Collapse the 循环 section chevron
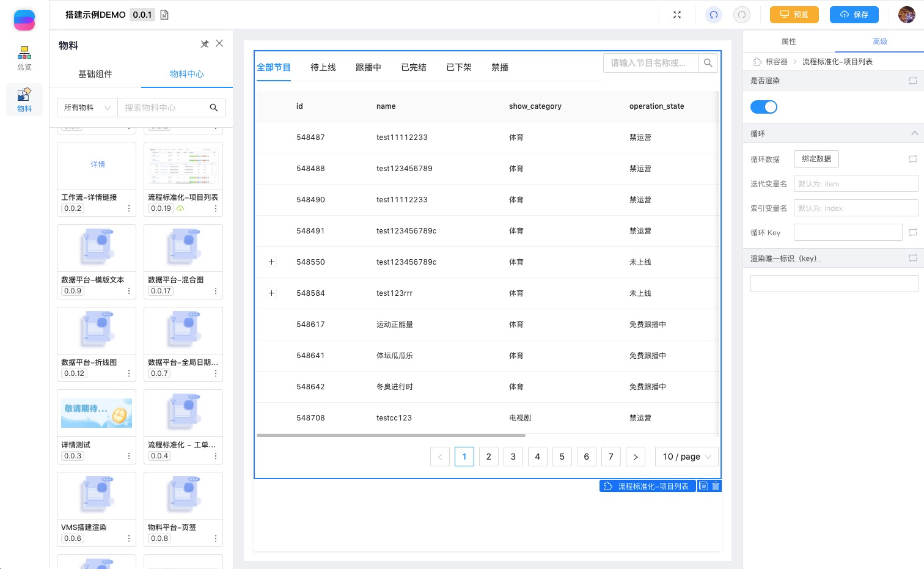Image resolution: width=924 pixels, height=569 pixels. pyautogui.click(x=914, y=133)
